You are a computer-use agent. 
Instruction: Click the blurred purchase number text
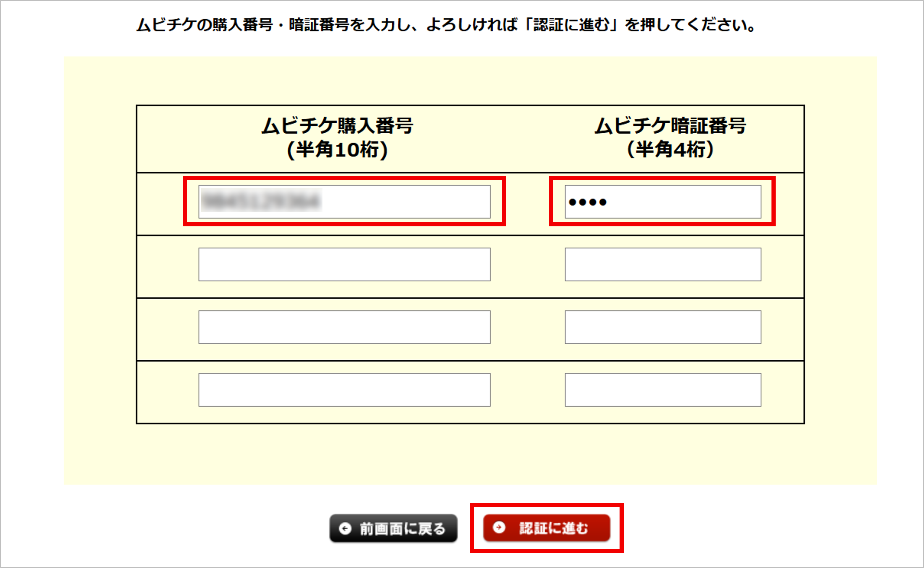pyautogui.click(x=261, y=201)
